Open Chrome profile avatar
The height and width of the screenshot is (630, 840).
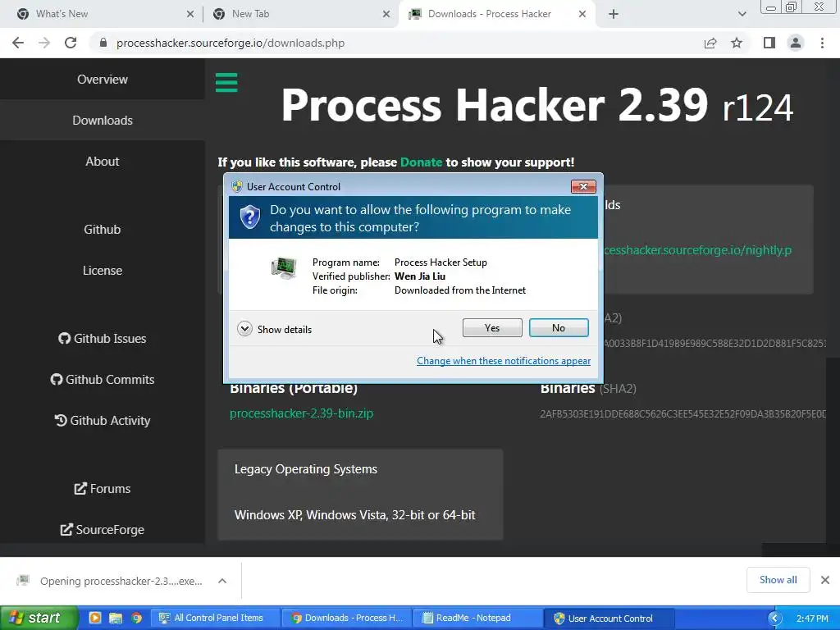coord(796,43)
